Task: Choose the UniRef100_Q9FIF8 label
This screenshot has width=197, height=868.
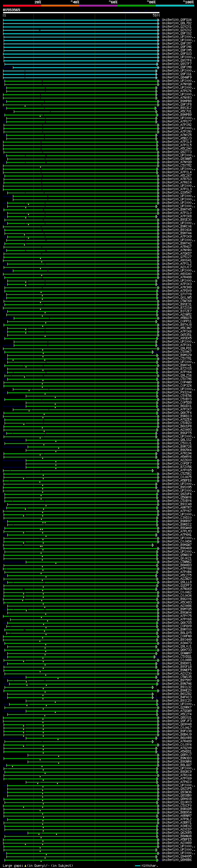Action: point(177,104)
